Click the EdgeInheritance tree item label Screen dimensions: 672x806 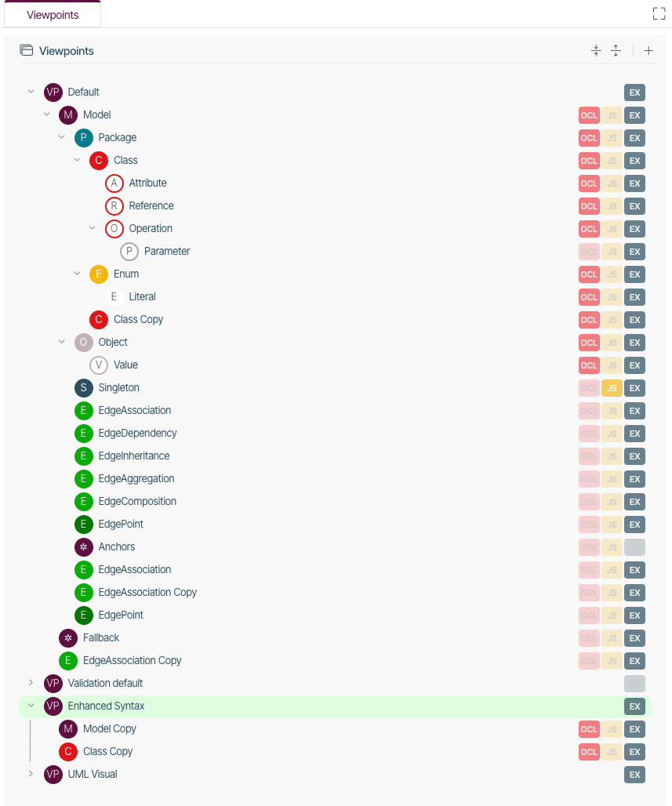[x=134, y=456]
